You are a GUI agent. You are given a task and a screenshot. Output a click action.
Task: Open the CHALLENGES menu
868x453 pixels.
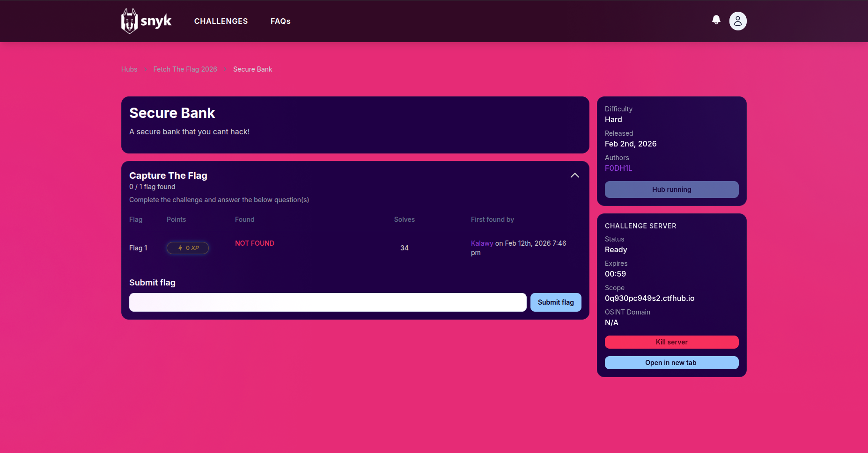[x=221, y=21]
